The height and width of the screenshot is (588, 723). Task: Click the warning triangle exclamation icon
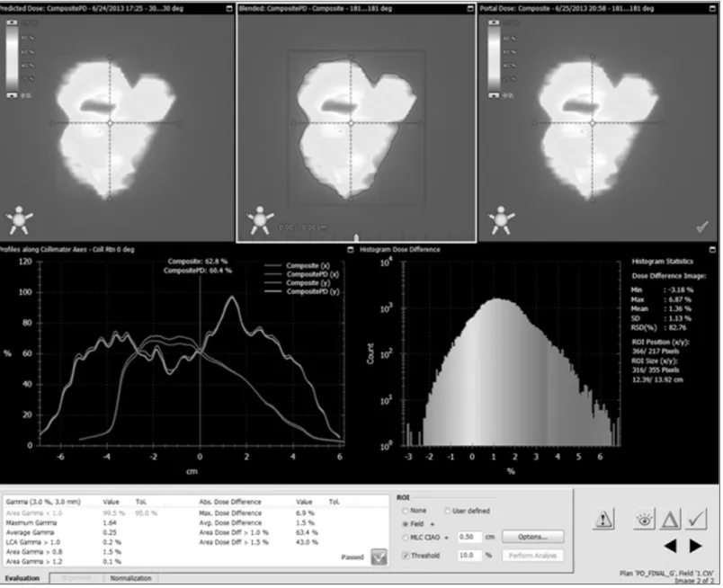point(603,520)
